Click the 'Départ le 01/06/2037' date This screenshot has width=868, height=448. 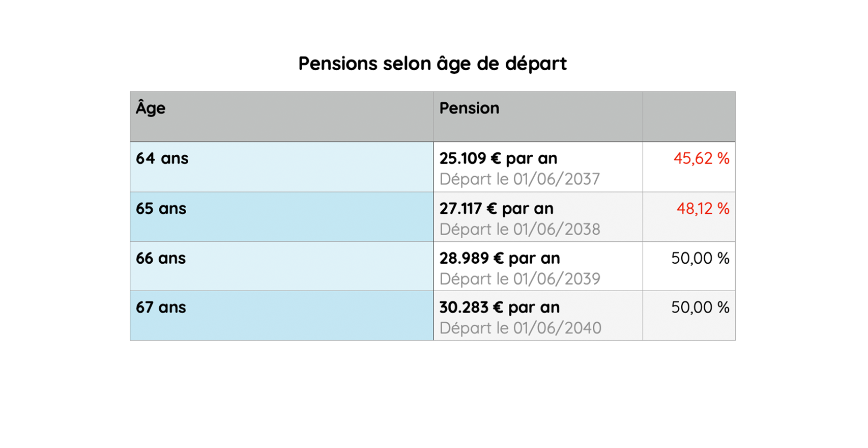pyautogui.click(x=519, y=179)
